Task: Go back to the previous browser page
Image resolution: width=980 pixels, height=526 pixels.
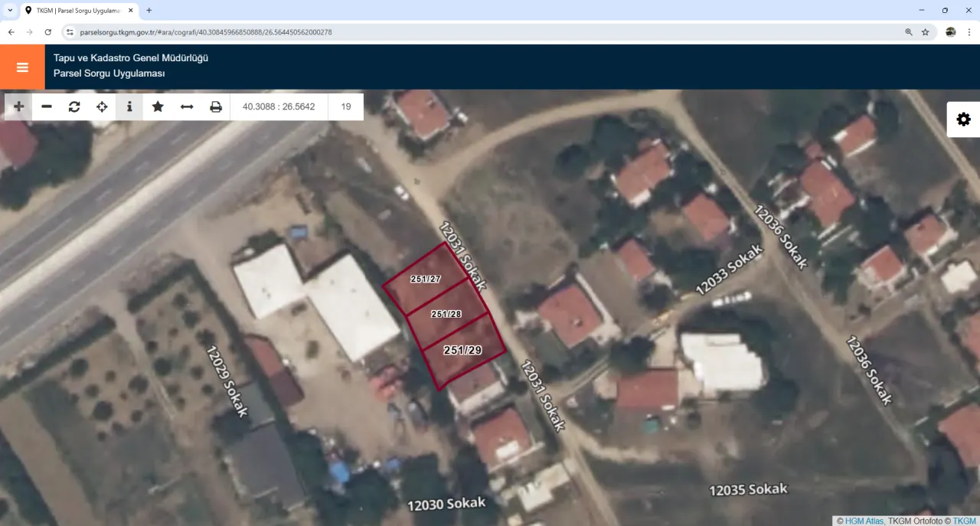Action: tap(11, 32)
